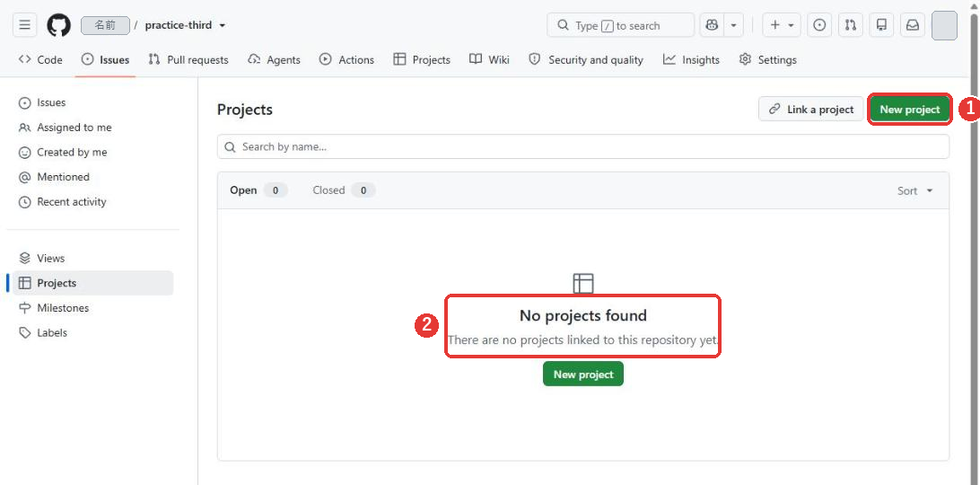The image size is (980, 485).
Task: Switch to the Insights tab
Action: (x=691, y=60)
